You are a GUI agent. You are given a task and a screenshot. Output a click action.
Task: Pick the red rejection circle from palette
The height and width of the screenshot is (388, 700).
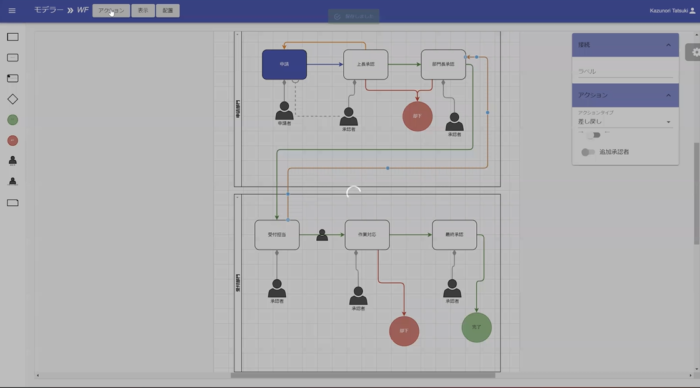(12, 141)
